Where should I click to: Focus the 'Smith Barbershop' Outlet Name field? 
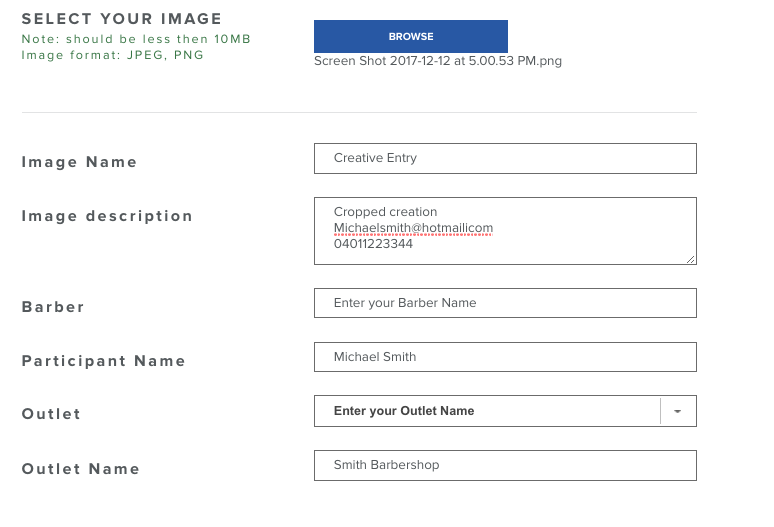(x=505, y=465)
